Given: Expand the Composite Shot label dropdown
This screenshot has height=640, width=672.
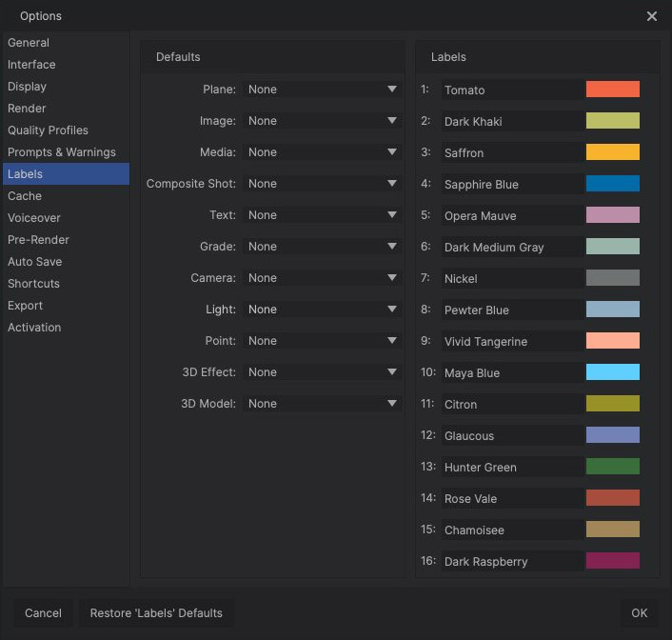Looking at the screenshot, I should click(x=322, y=184).
